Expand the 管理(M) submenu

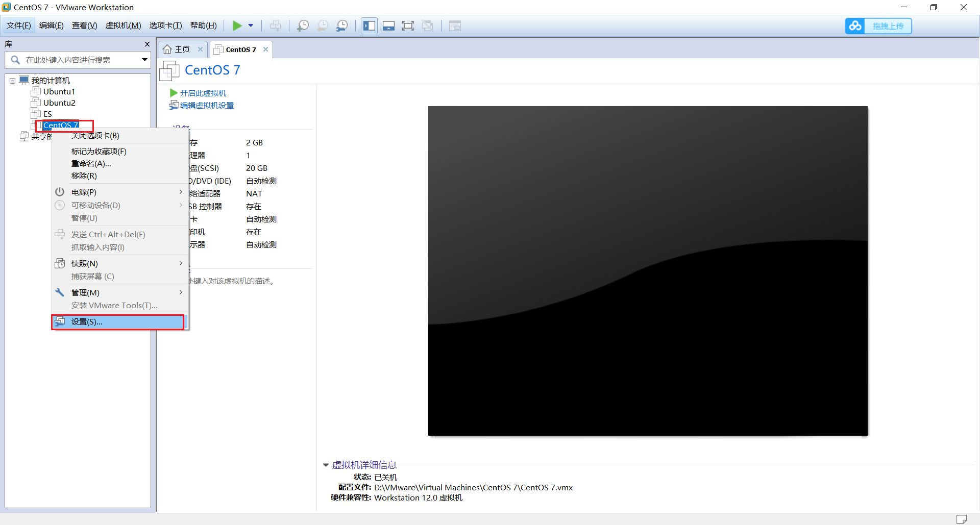[120, 293]
